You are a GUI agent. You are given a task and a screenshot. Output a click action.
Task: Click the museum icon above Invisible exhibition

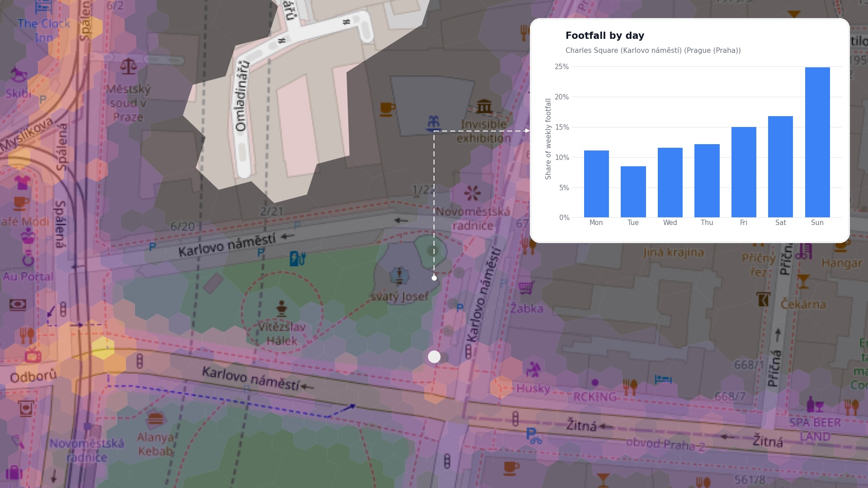[484, 107]
